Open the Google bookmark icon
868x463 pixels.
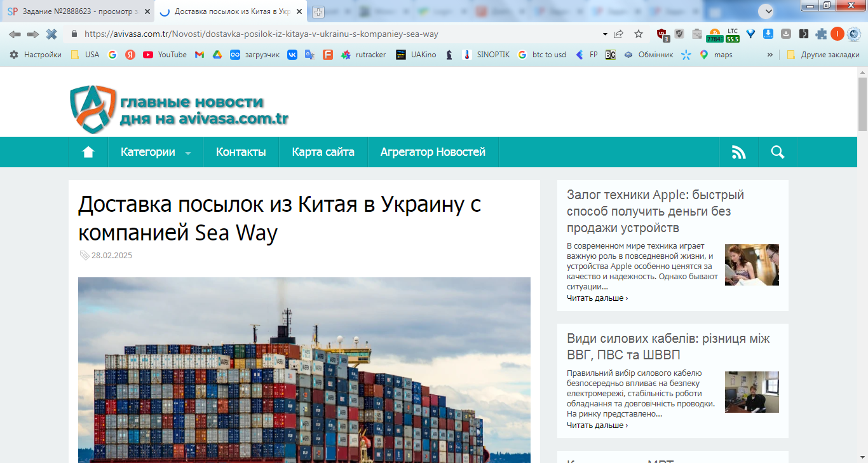(112, 55)
